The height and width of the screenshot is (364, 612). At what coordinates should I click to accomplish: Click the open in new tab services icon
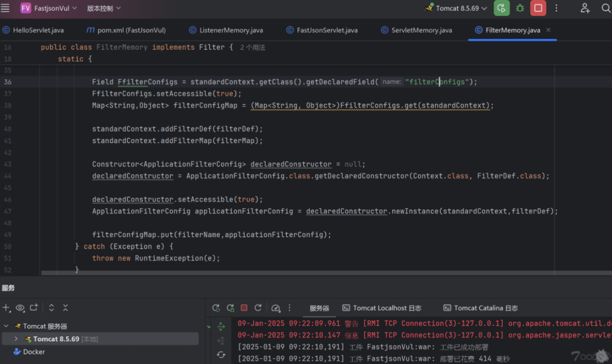[34, 307]
